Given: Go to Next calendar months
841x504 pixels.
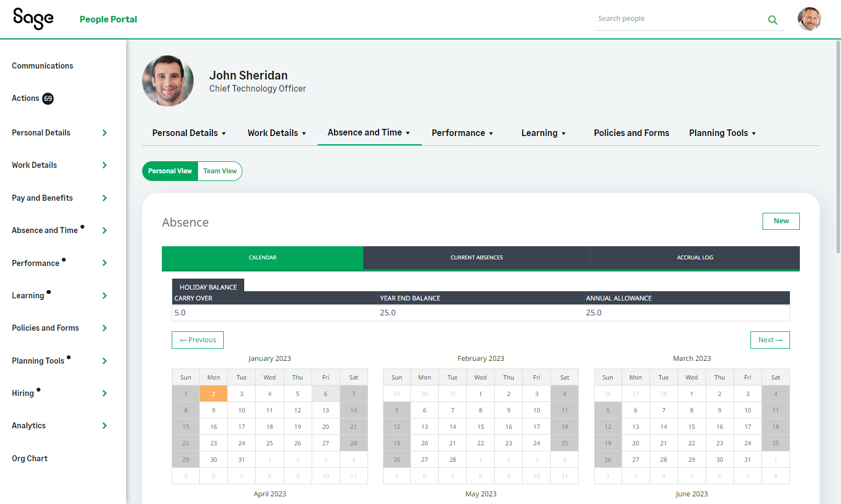Looking at the screenshot, I should (770, 340).
